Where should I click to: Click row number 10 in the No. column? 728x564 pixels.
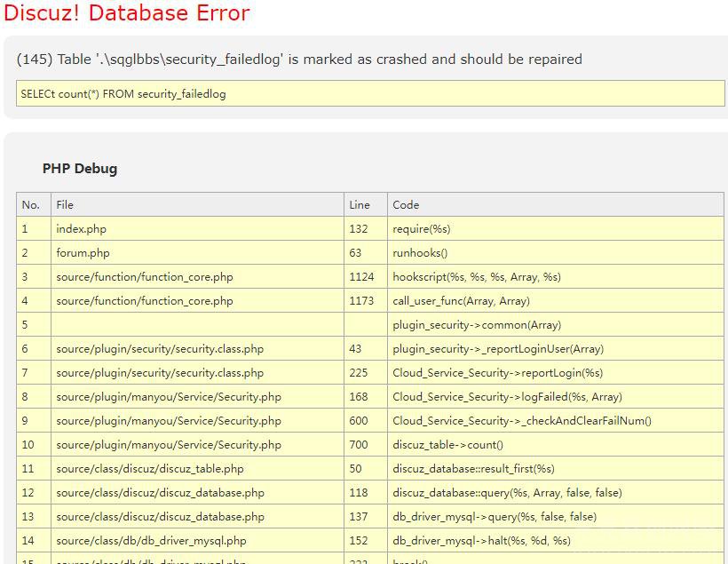pos(28,445)
